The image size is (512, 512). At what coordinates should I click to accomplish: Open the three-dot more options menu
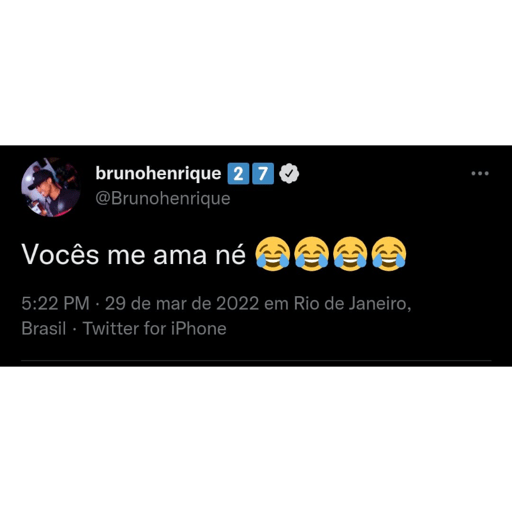480,173
